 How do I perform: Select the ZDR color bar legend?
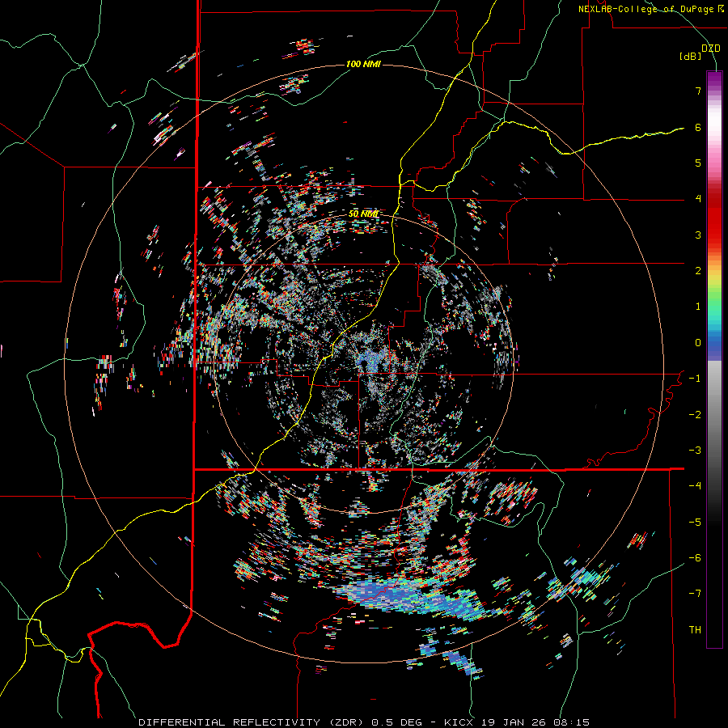[714, 359]
